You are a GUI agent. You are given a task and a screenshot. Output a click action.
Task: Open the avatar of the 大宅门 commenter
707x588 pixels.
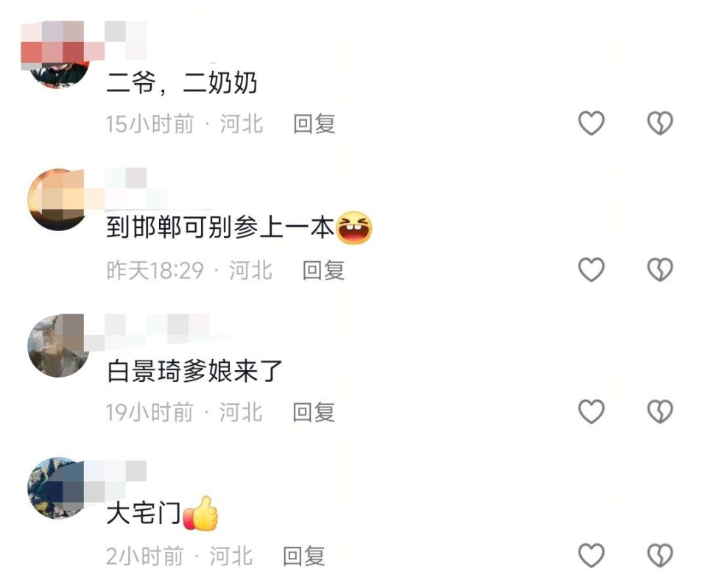pos(58,489)
